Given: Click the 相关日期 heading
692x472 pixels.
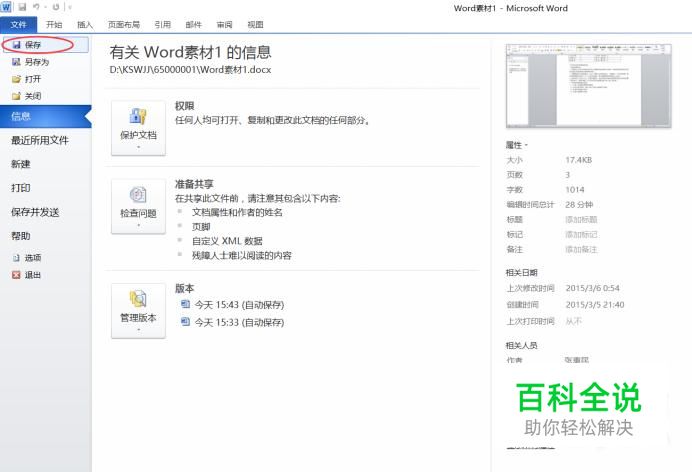Looking at the screenshot, I should (x=521, y=273).
